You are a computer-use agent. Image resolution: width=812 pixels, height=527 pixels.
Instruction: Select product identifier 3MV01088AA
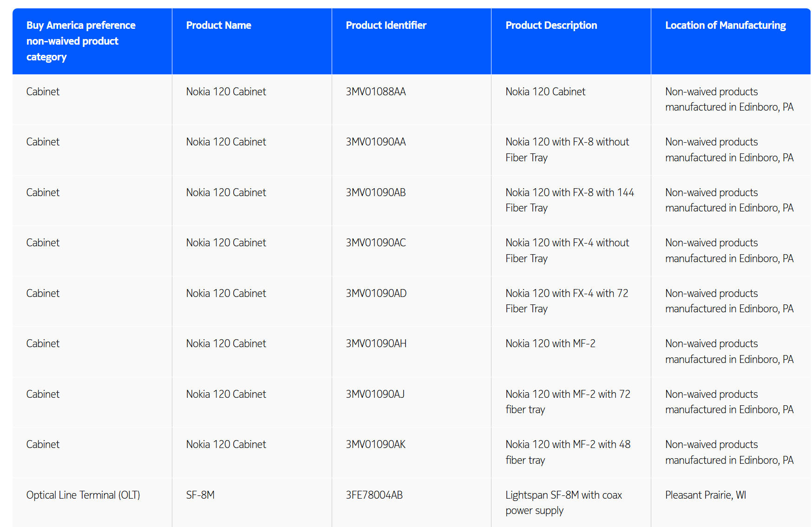375,92
